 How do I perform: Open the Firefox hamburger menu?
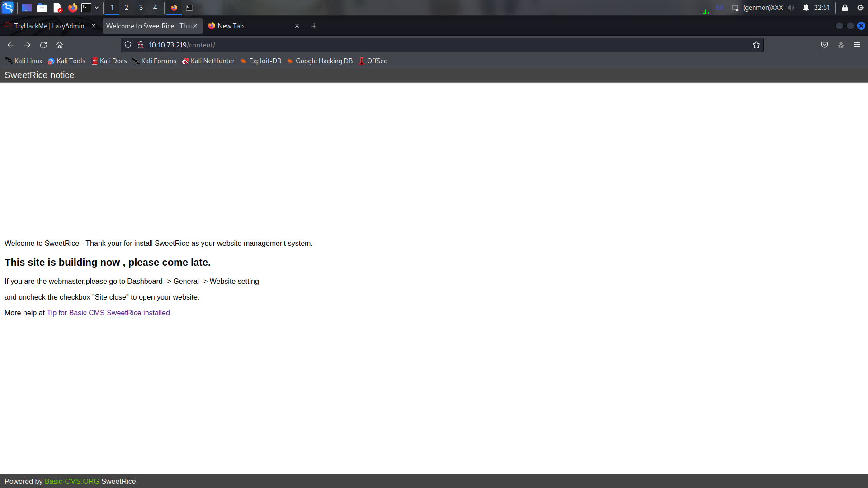tap(857, 45)
